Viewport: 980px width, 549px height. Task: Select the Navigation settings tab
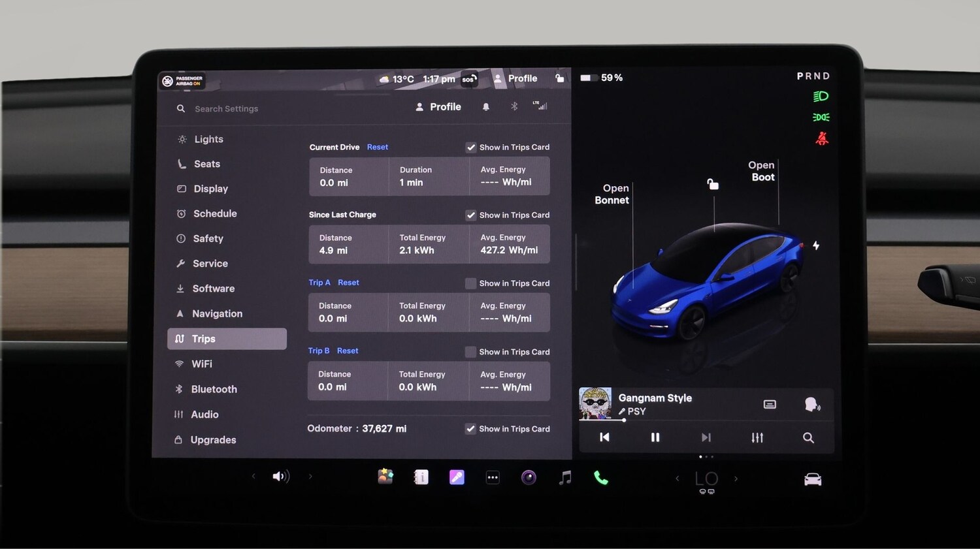click(x=217, y=313)
